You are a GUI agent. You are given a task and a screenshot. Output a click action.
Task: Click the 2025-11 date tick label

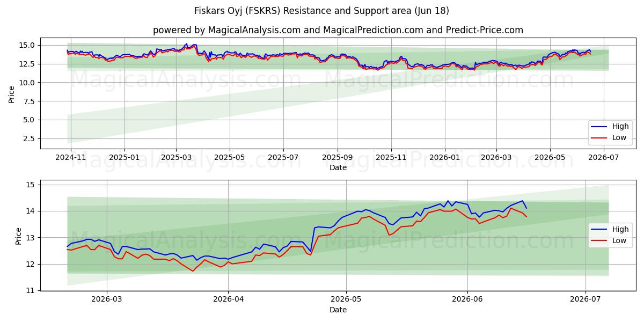[391, 157]
